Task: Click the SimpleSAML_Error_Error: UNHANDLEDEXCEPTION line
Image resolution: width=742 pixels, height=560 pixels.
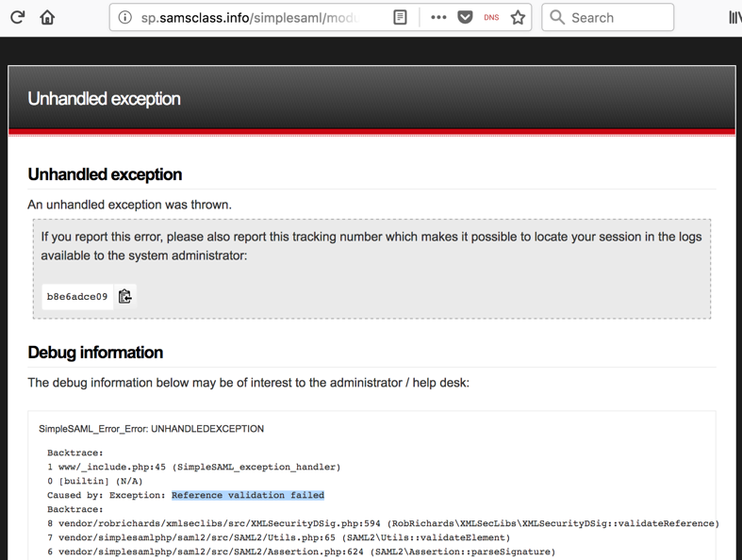Action: coord(151,429)
